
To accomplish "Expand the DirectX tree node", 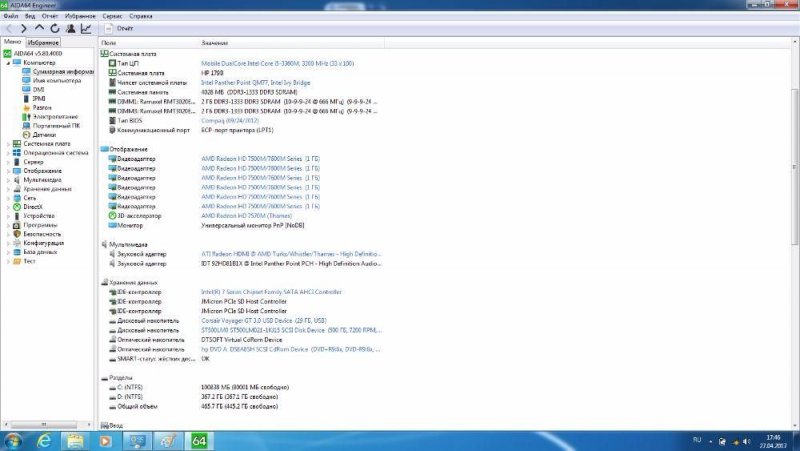I will (x=8, y=207).
